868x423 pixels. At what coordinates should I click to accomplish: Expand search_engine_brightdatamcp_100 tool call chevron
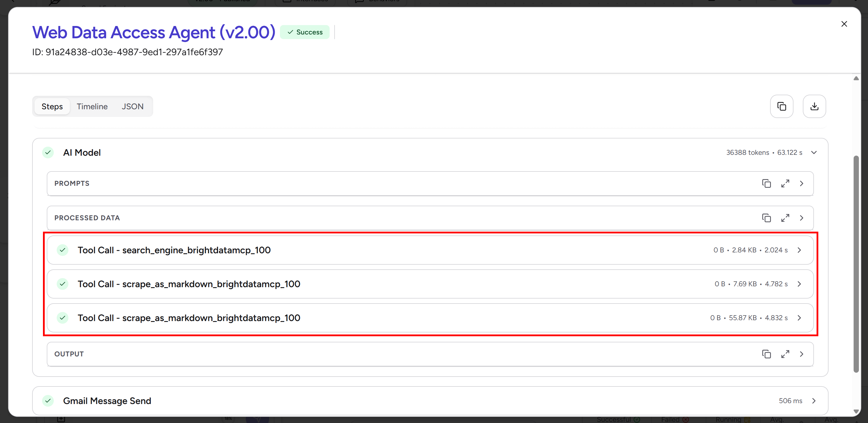point(799,250)
